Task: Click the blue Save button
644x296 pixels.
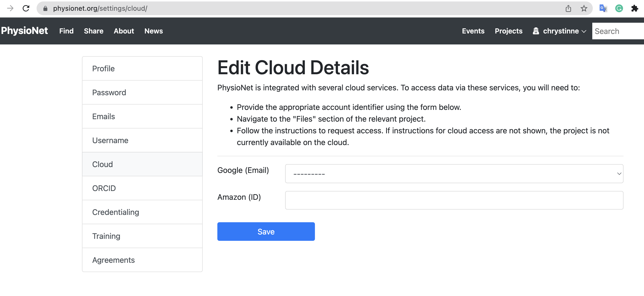Action: point(266,232)
